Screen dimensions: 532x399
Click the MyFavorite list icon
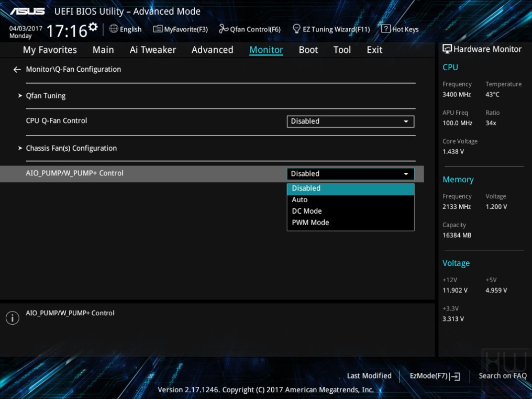158,29
